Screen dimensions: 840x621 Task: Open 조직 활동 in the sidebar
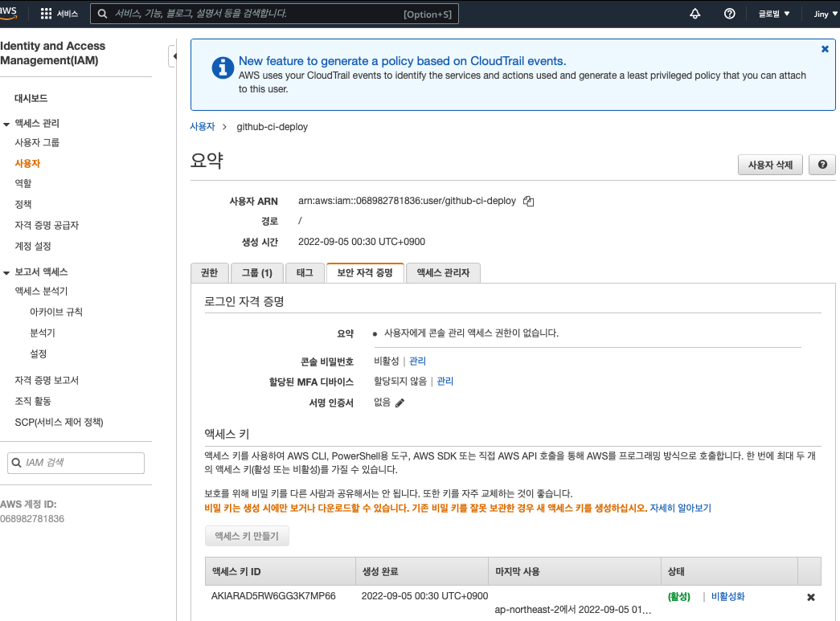point(33,401)
